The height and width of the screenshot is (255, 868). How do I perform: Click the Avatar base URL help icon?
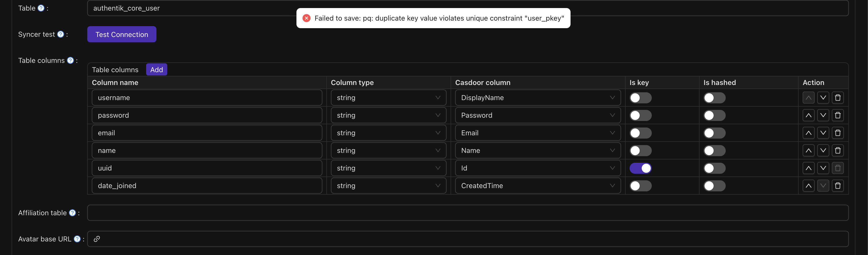tap(77, 239)
